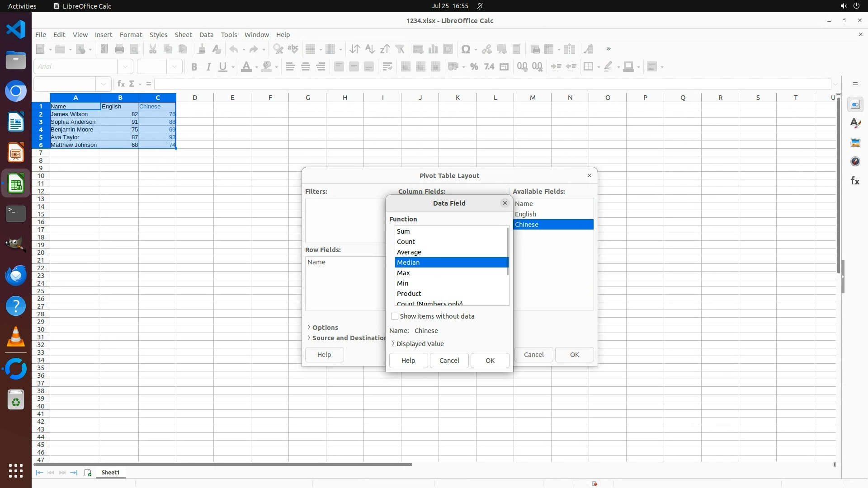868x488 pixels.
Task: Enable 'Show items without data' checkbox
Action: click(395, 316)
